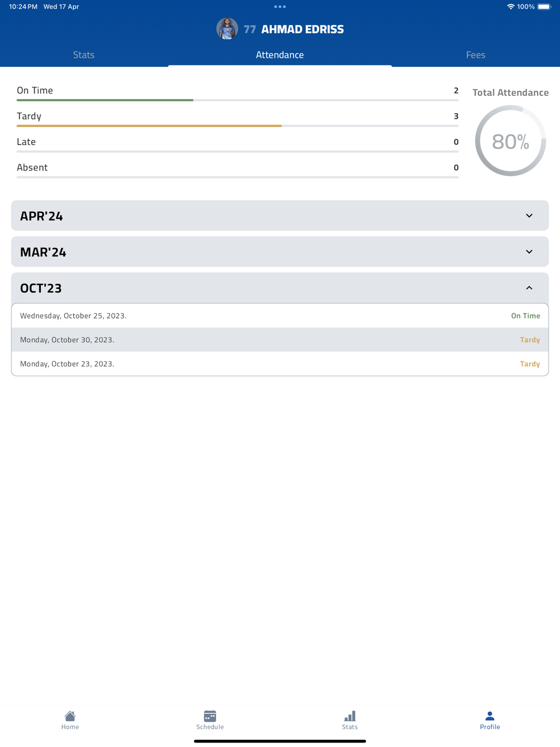Viewport: 560px width, 747px height.
Task: Collapse the OCT'23 attendance section
Action: (529, 288)
